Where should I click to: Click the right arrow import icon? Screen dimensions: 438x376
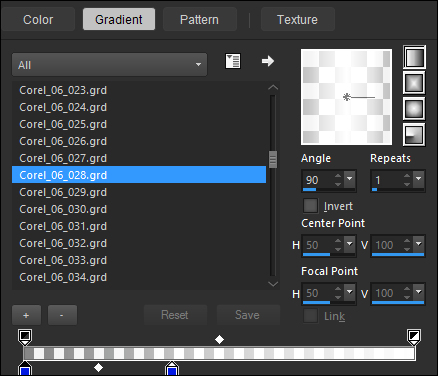pyautogui.click(x=268, y=61)
